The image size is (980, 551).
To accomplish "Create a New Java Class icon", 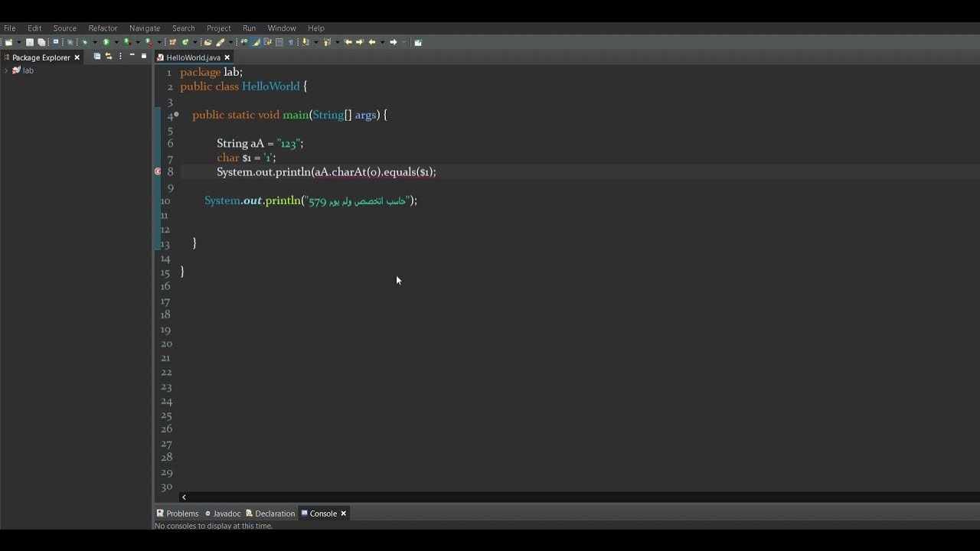I will click(x=185, y=42).
